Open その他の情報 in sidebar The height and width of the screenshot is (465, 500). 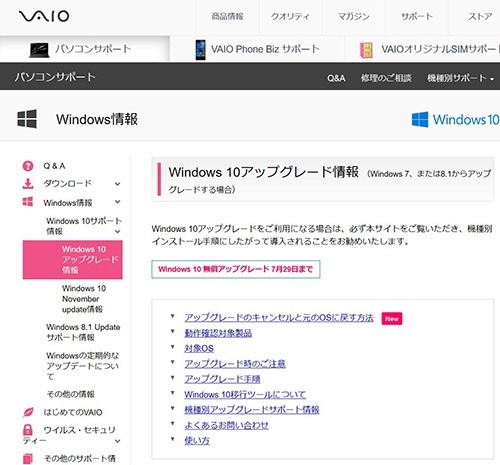tap(71, 394)
